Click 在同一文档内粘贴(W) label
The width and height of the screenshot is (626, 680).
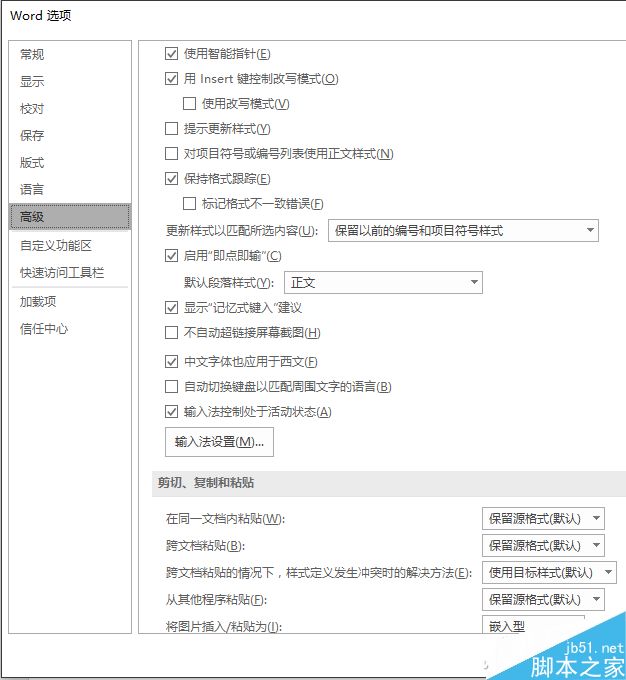[x=225, y=519]
